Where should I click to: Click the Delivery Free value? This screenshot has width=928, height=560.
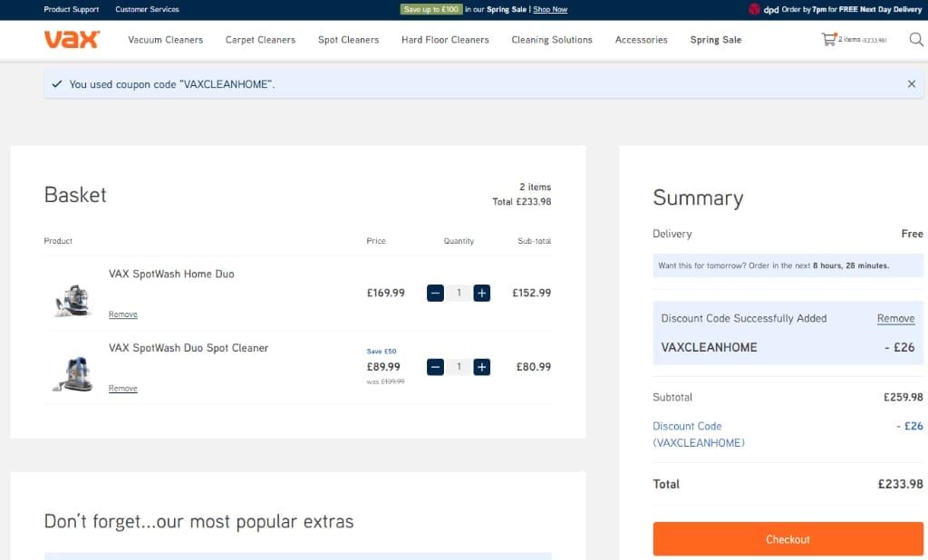[x=912, y=234]
